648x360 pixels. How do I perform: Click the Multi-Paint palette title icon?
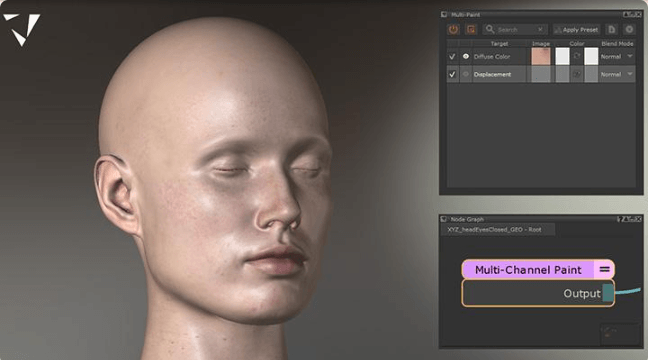444,14
